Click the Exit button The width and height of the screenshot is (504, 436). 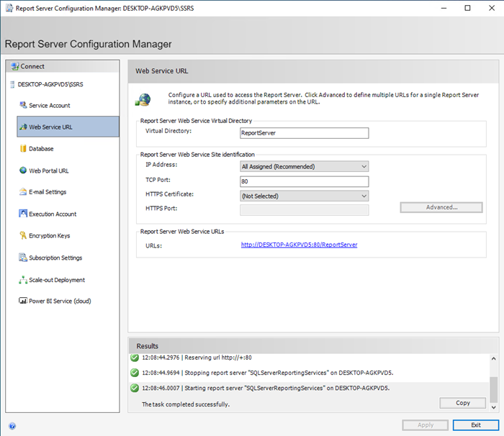click(x=476, y=425)
